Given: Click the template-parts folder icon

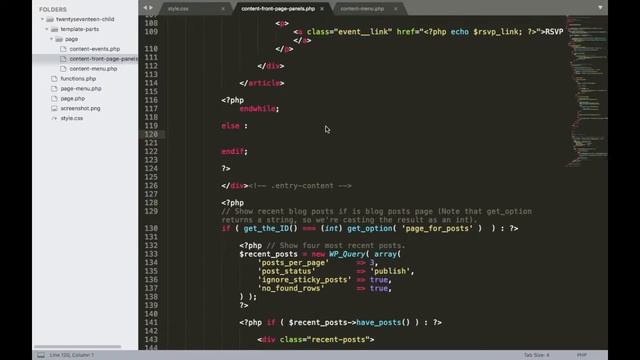Looking at the screenshot, I should 55,29.
